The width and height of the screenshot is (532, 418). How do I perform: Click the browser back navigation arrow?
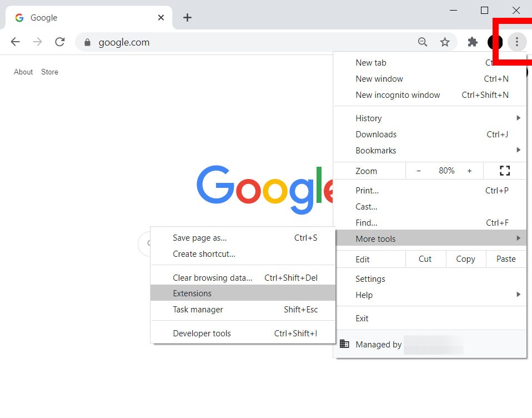tap(15, 42)
